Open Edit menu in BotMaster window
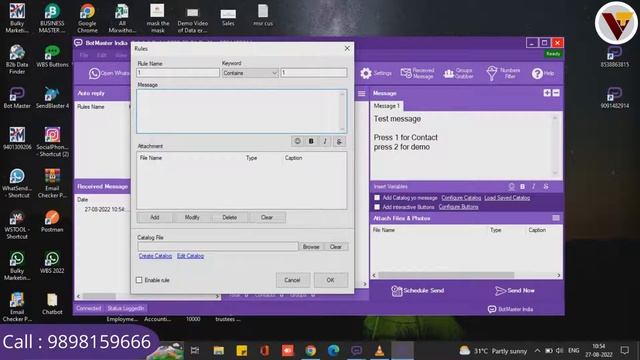 point(102,55)
